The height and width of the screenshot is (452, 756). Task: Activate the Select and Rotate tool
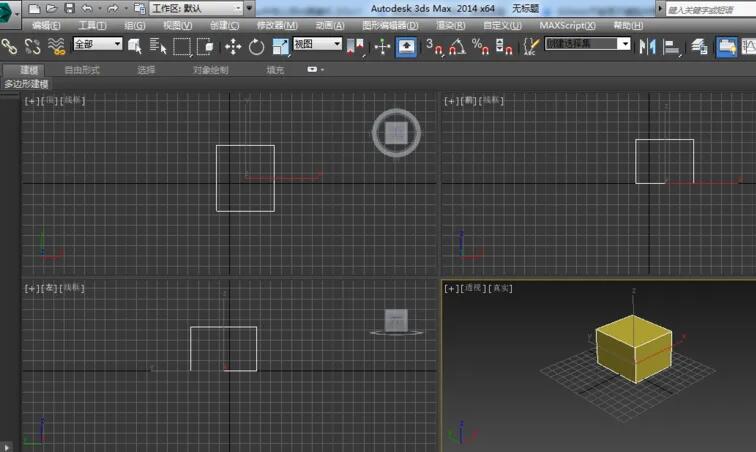(x=256, y=46)
